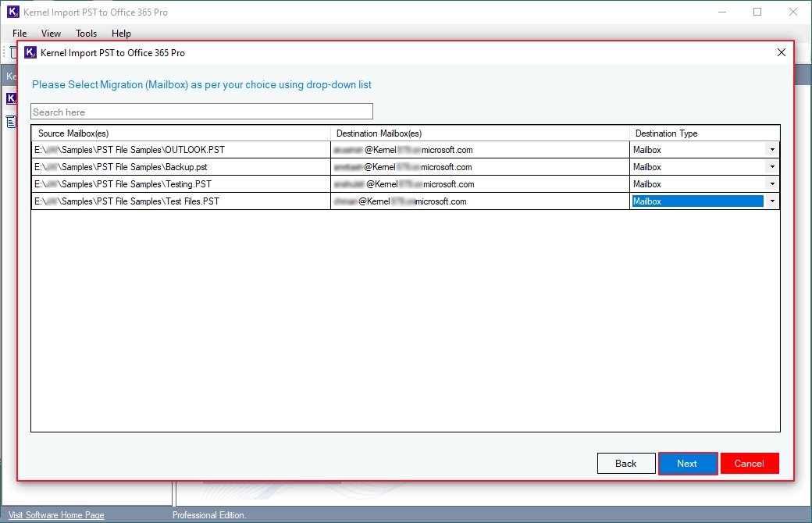Open the Help menu

pos(121,33)
